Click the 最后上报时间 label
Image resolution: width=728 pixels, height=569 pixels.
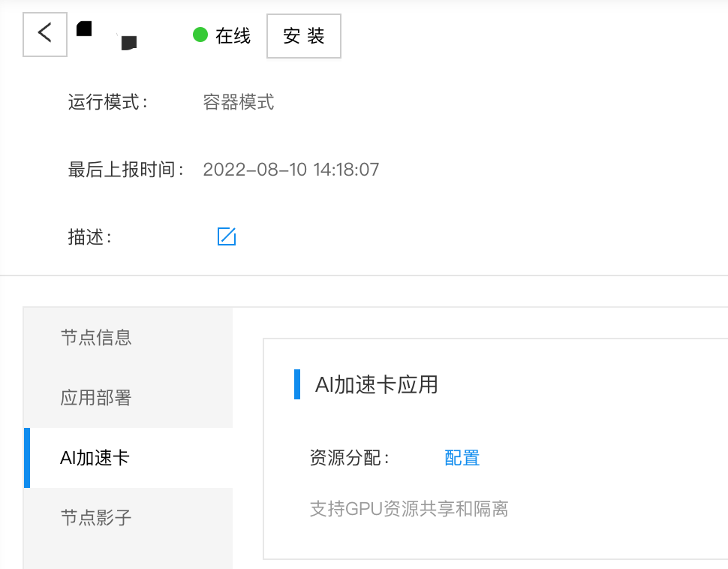[126, 170]
